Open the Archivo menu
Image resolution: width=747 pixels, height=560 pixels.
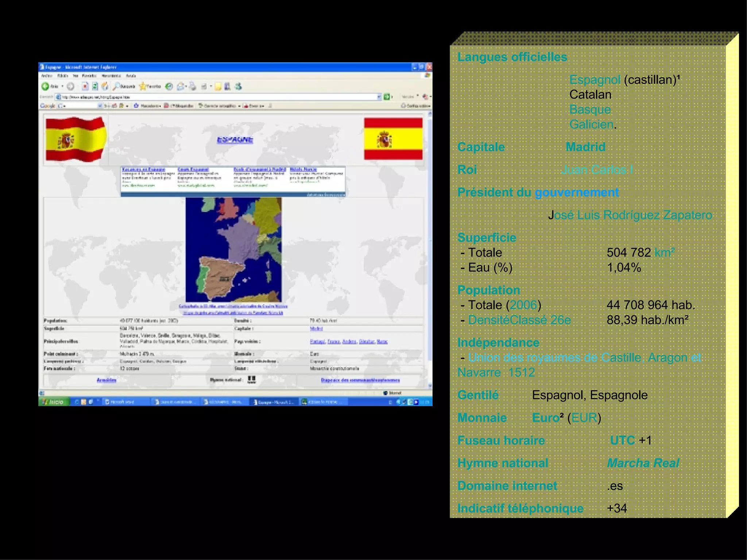click(47, 76)
